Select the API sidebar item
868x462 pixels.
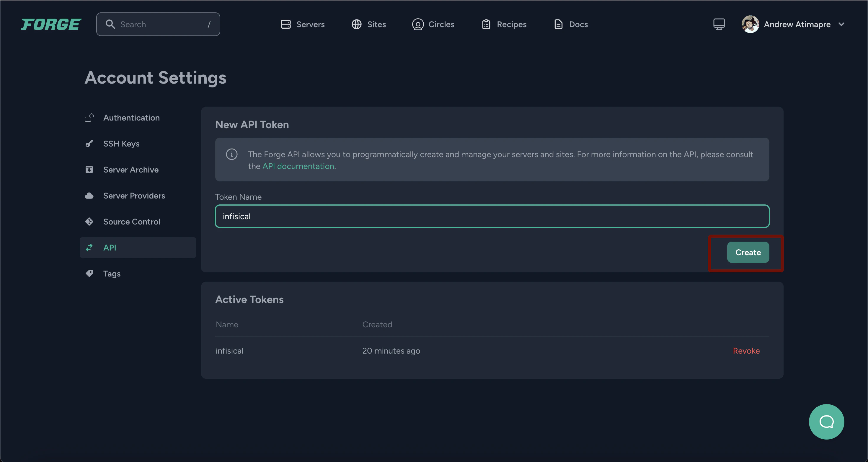click(x=138, y=248)
